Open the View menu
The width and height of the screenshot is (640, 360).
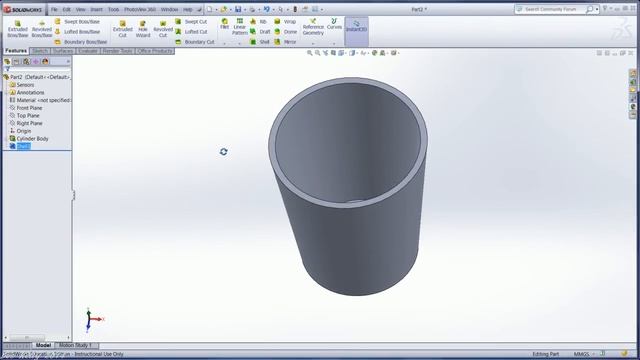pyautogui.click(x=81, y=9)
